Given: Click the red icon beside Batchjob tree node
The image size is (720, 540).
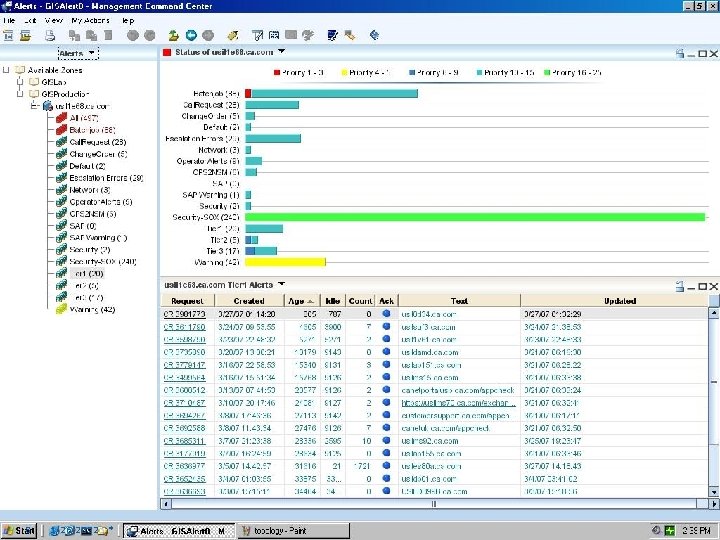Looking at the screenshot, I should click(62, 130).
